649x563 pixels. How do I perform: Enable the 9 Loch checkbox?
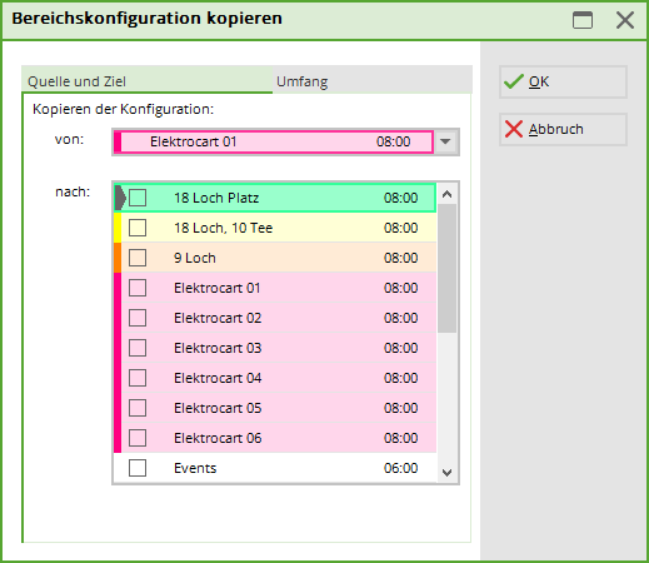[138, 258]
